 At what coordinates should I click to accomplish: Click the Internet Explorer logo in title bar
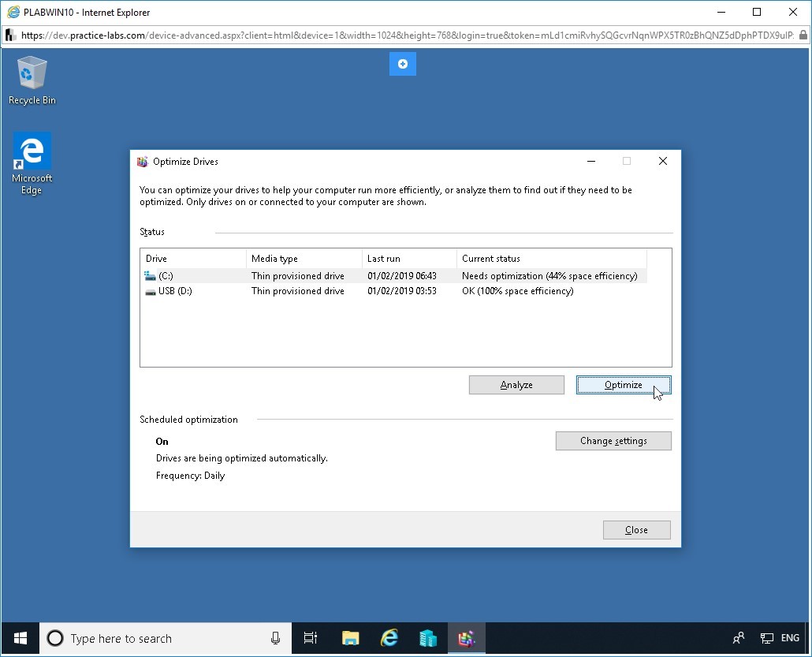tap(13, 12)
